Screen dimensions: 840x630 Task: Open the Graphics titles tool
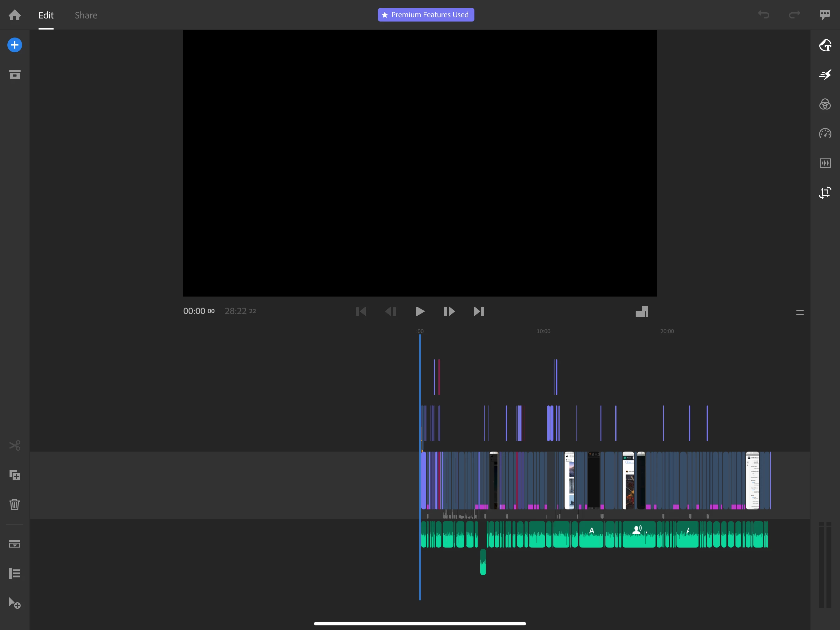(825, 45)
